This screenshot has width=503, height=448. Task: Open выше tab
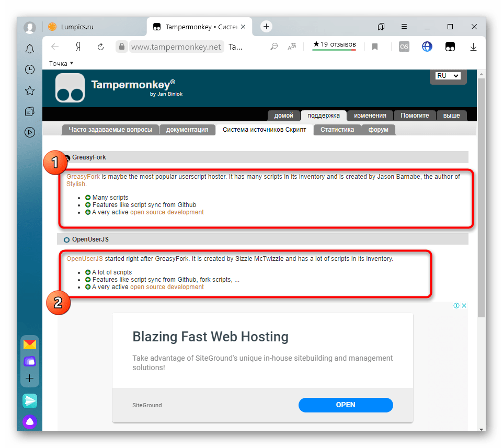451,116
